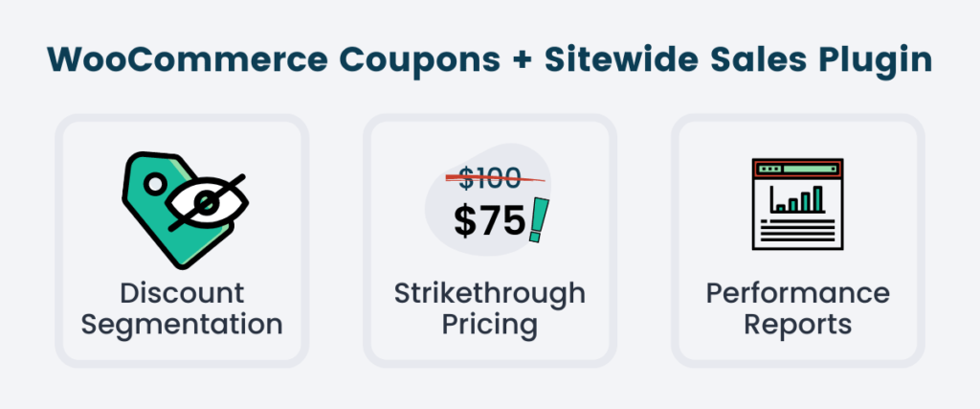The width and height of the screenshot is (980, 409).
Task: Click the bold $75 sale price
Action: tap(489, 222)
